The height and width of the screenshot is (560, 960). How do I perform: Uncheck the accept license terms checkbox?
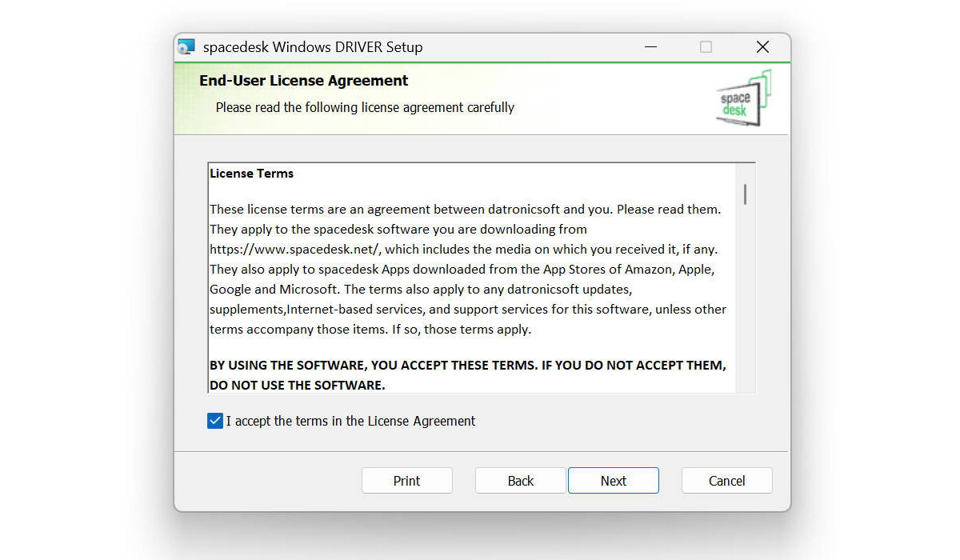tap(215, 421)
